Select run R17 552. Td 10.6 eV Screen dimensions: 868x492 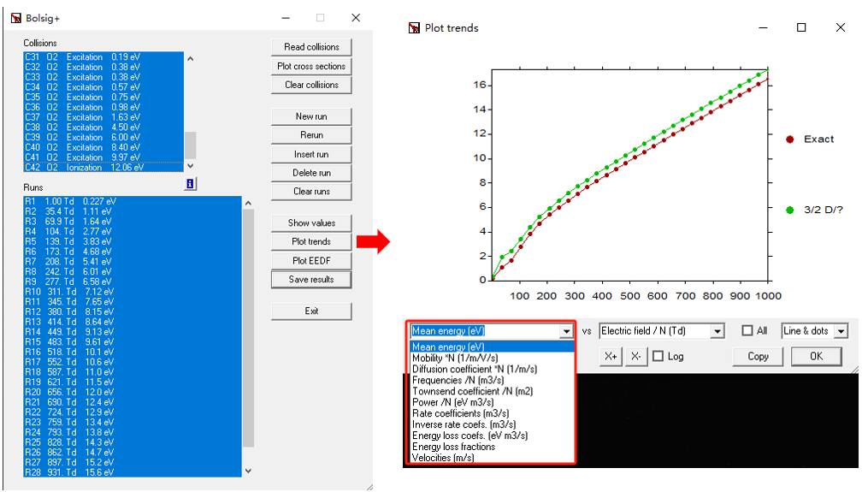click(x=133, y=362)
